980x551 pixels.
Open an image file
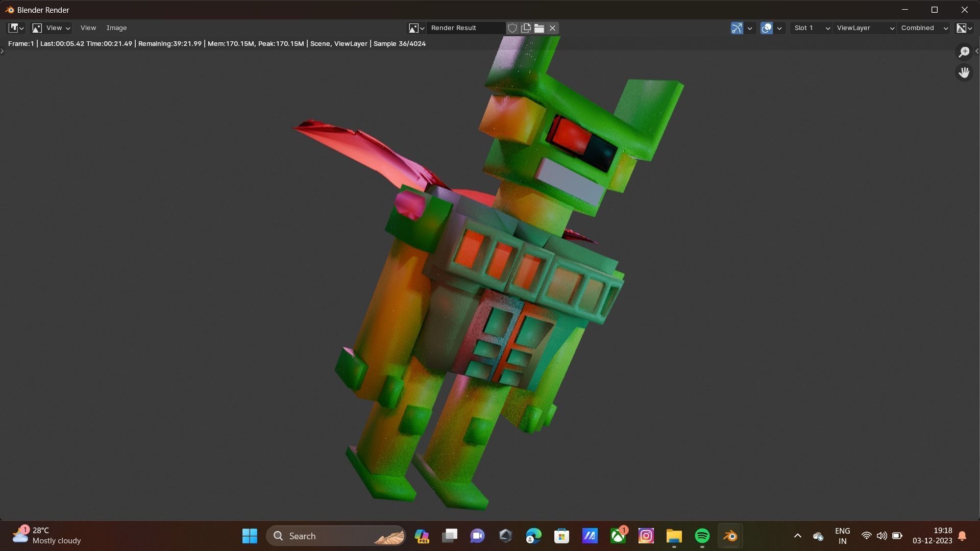tap(539, 28)
